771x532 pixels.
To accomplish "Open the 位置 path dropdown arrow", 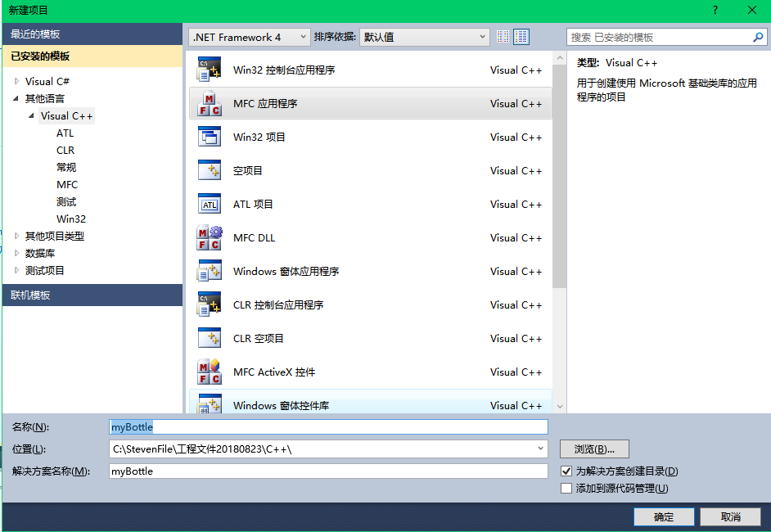I will [540, 449].
